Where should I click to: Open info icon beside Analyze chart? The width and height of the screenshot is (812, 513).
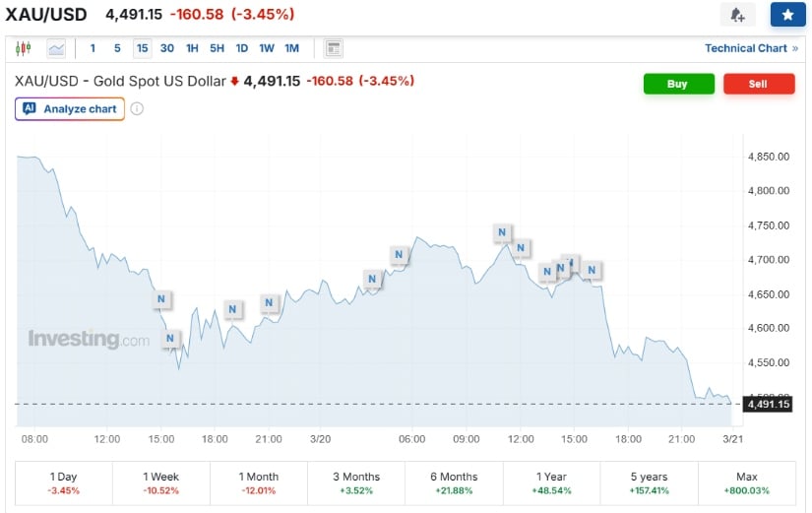pyautogui.click(x=137, y=109)
